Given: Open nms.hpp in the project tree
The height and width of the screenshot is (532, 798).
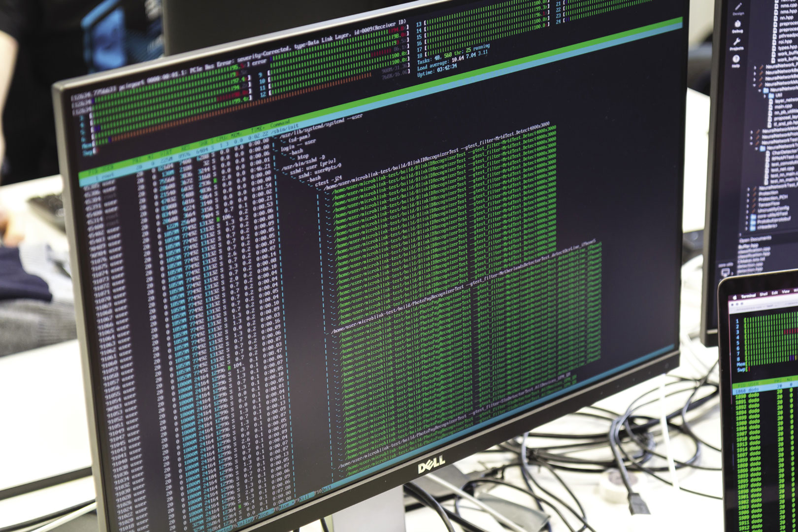Looking at the screenshot, I should [x=789, y=11].
